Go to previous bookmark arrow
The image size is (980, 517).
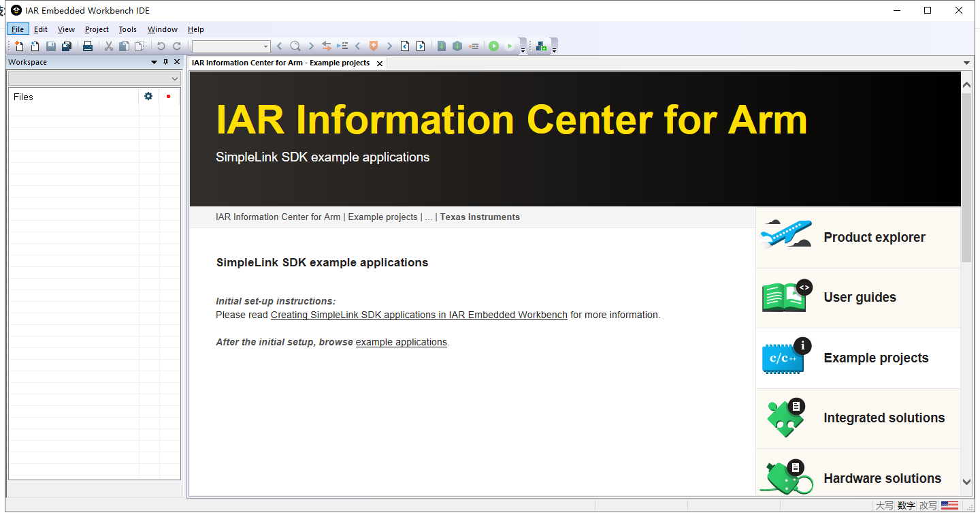pyautogui.click(x=357, y=46)
